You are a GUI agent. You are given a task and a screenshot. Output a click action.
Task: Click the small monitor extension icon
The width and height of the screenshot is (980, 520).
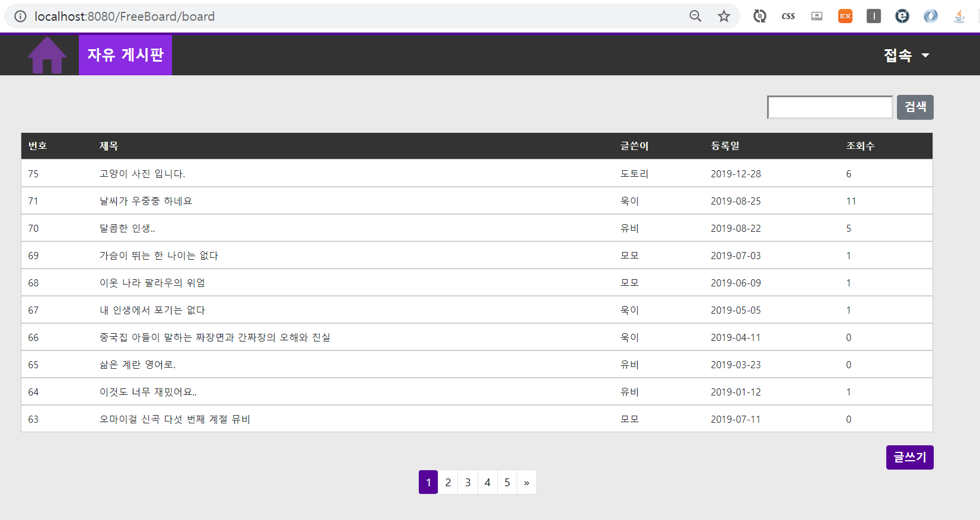[x=817, y=16]
